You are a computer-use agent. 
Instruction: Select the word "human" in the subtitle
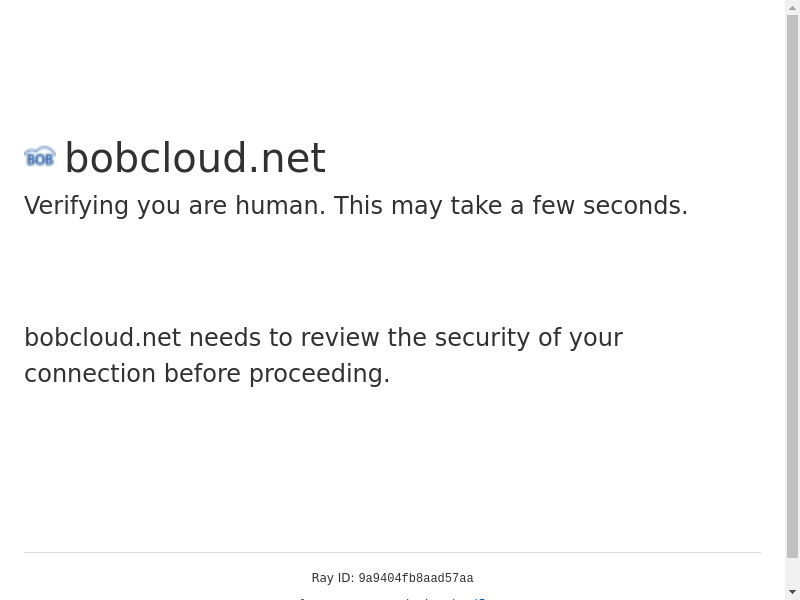[x=280, y=206]
